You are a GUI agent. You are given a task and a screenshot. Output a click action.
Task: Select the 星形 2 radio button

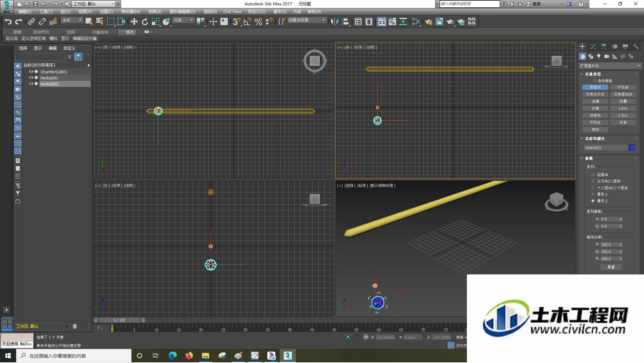593,201
